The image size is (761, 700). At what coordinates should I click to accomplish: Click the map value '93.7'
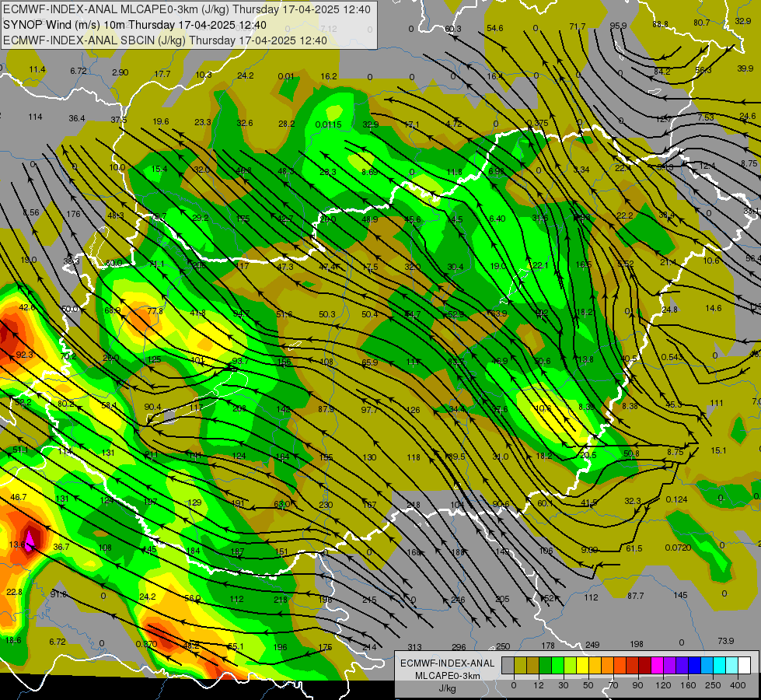(x=240, y=361)
